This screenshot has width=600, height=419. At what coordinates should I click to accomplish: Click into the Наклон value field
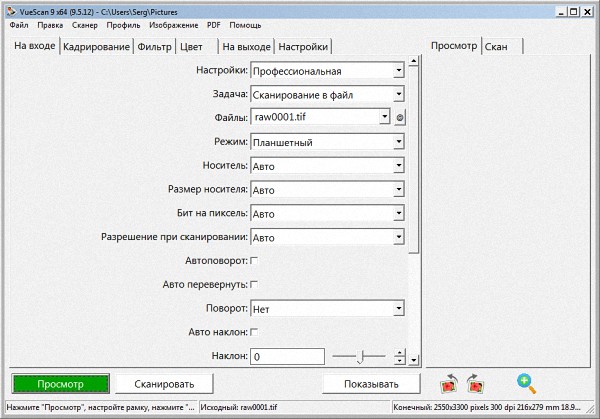(287, 356)
